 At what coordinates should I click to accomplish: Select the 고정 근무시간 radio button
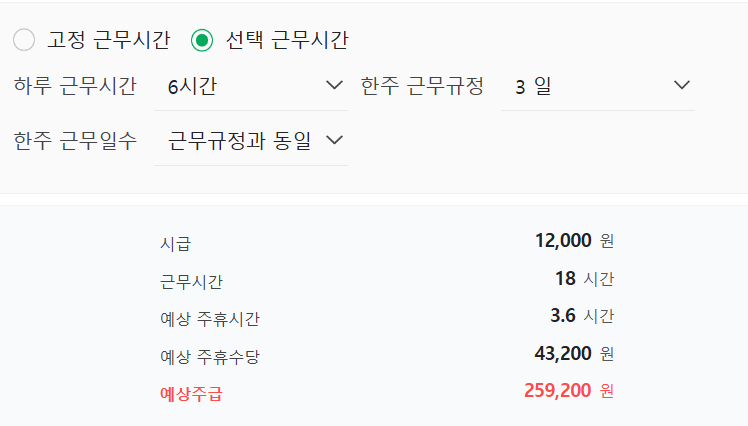[24, 40]
